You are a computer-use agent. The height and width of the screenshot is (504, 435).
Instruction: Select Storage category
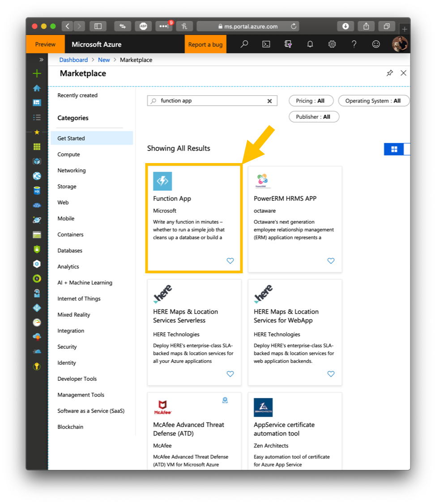[67, 186]
